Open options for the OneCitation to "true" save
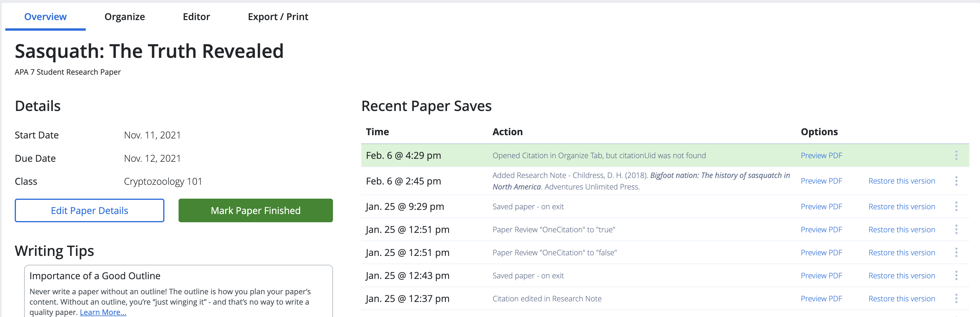Image resolution: width=980 pixels, height=317 pixels. (956, 229)
